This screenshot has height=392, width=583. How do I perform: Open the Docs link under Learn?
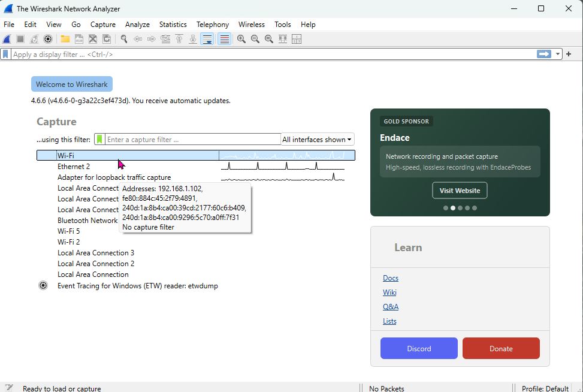coord(391,278)
